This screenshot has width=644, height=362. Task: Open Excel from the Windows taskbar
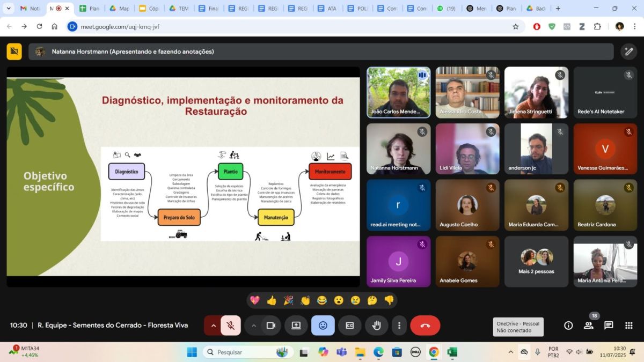click(x=452, y=352)
